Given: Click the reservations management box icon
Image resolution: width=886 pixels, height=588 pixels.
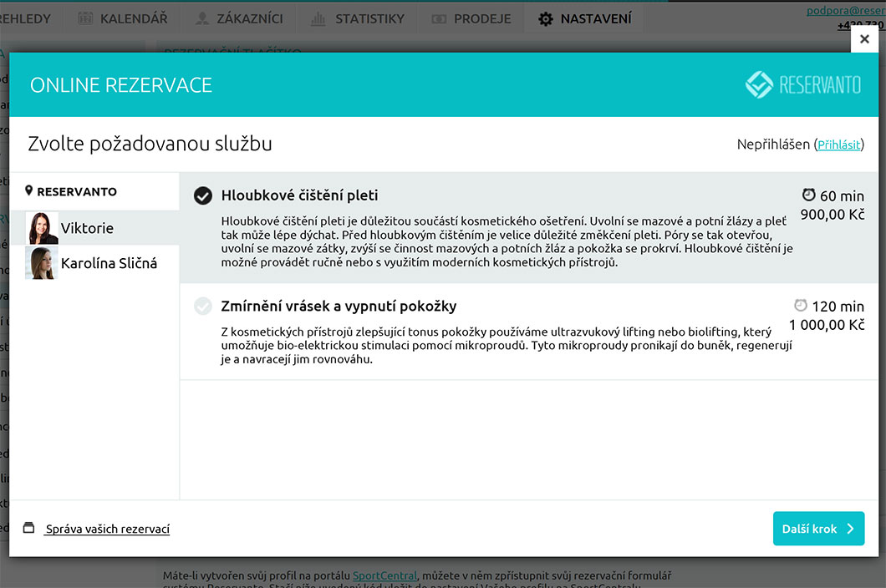Looking at the screenshot, I should point(29,528).
